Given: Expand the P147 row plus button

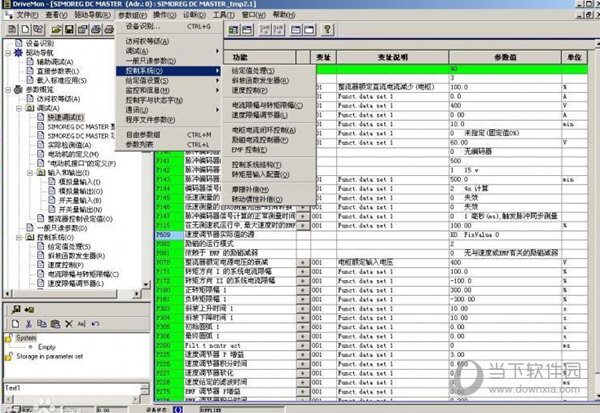Looking at the screenshot, I should pyautogui.click(x=303, y=216).
